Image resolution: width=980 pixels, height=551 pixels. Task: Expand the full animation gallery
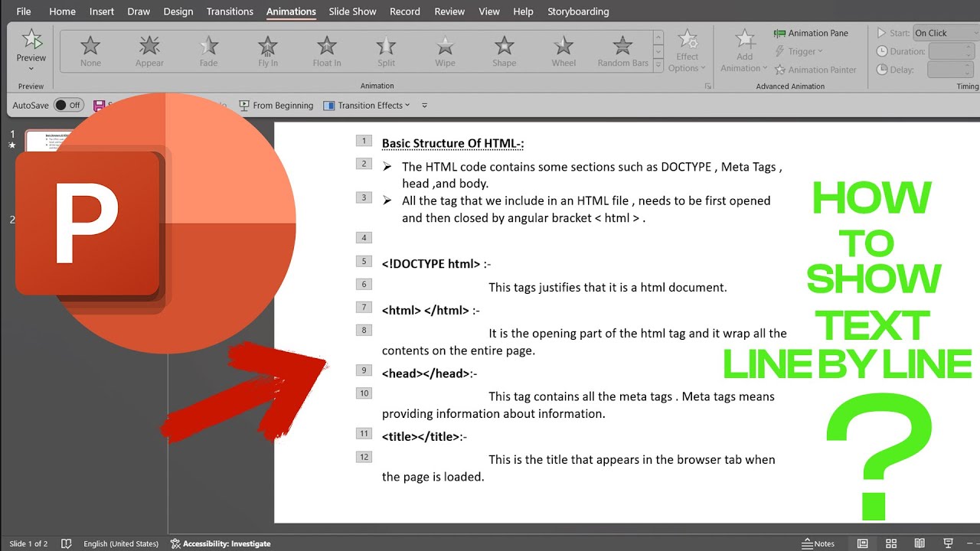[658, 66]
